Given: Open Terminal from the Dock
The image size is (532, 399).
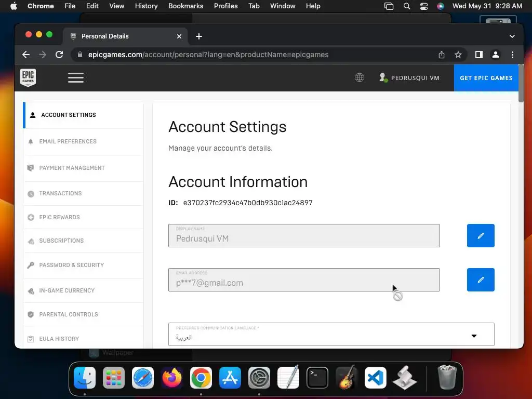Looking at the screenshot, I should click(x=317, y=377).
